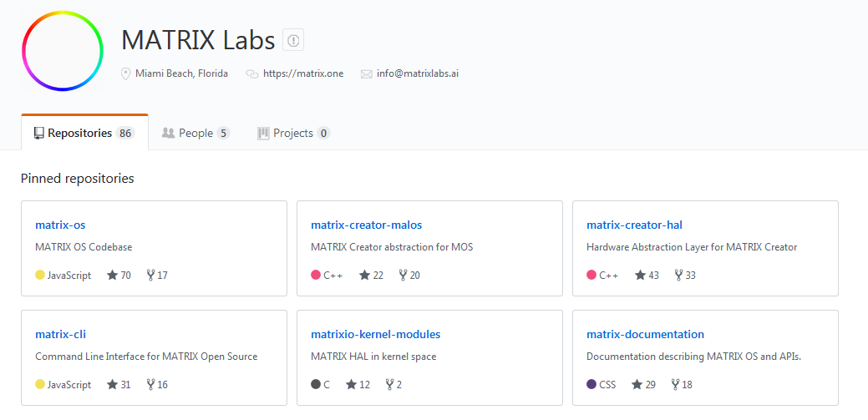Viewport: 868px width, 420px height.
Task: Click the location pin icon by Miami Beach
Action: tap(125, 73)
